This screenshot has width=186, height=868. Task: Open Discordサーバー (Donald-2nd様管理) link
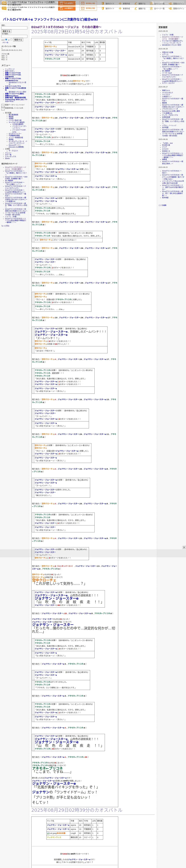coord(16,146)
